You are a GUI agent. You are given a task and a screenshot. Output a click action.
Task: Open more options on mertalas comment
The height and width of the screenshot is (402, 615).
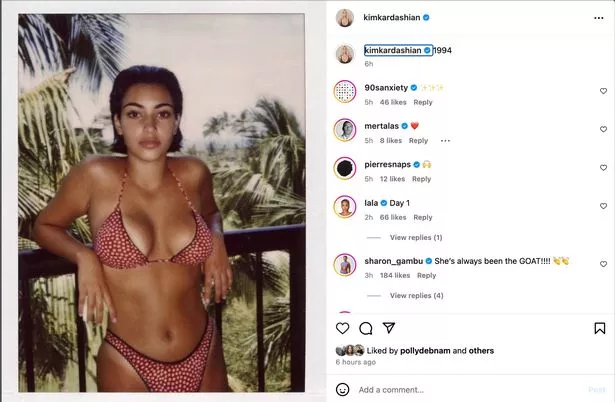pos(445,141)
